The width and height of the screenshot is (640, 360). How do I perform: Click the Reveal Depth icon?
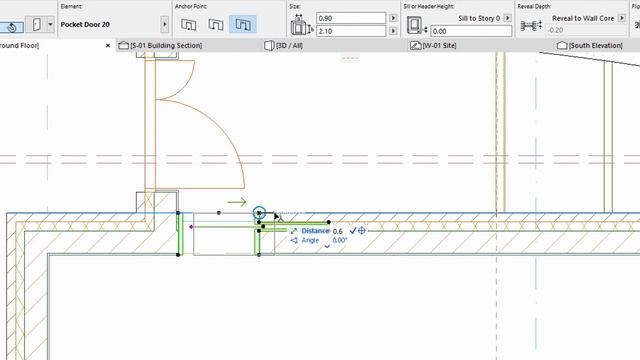tap(531, 26)
